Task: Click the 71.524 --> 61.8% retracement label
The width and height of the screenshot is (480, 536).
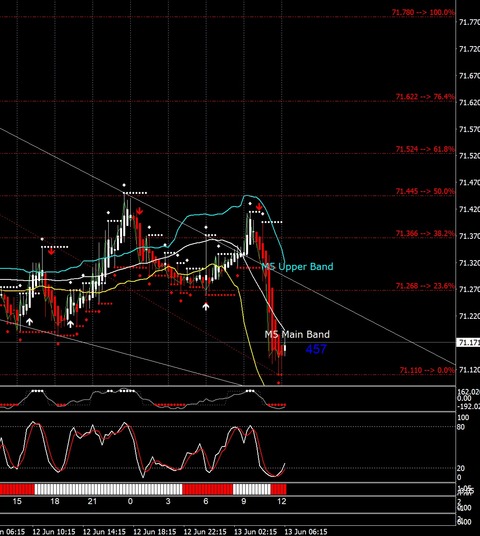Action: point(425,149)
